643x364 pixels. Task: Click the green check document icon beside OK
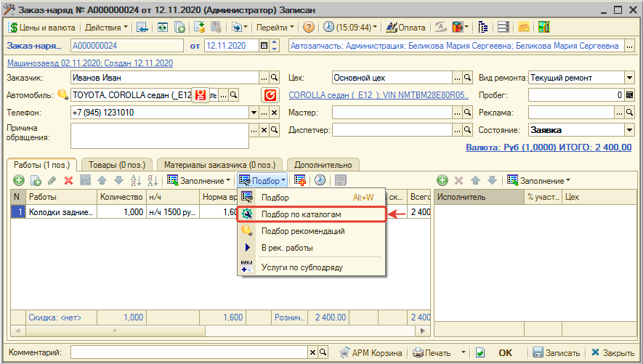pos(480,352)
